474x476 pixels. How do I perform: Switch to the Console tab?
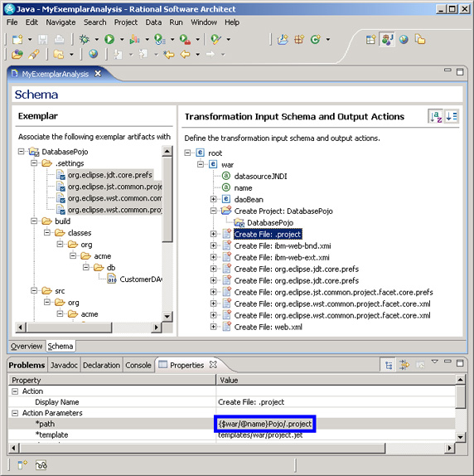pyautogui.click(x=138, y=365)
